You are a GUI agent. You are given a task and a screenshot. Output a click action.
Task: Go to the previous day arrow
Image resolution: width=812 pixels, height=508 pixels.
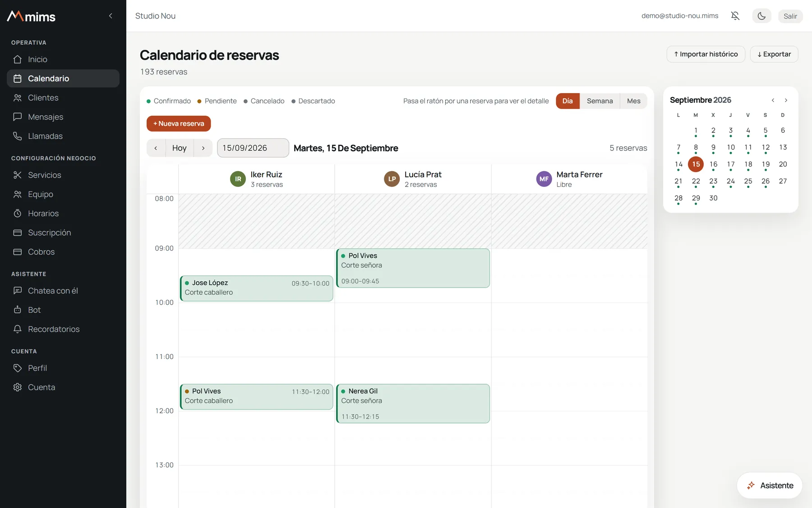(156, 148)
